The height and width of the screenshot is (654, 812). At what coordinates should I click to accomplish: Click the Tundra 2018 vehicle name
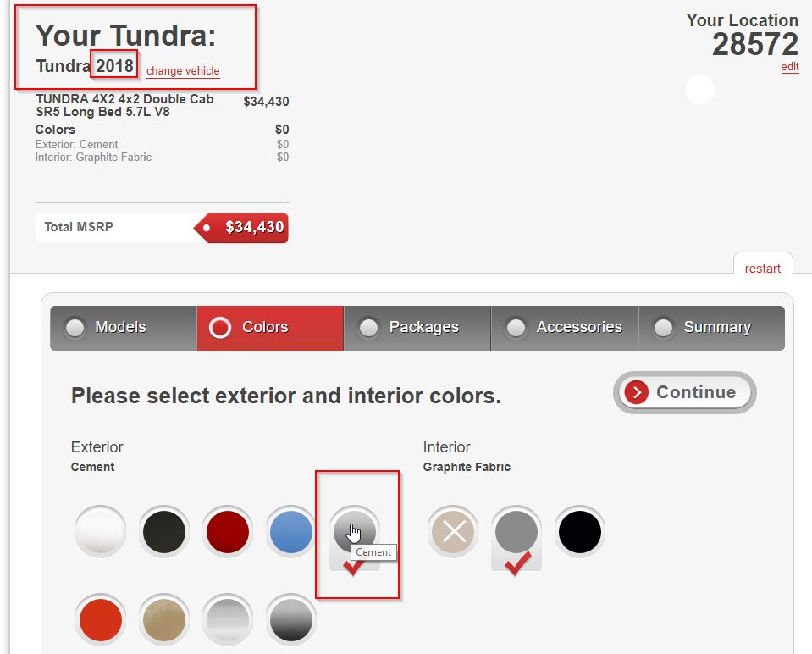pyautogui.click(x=85, y=66)
